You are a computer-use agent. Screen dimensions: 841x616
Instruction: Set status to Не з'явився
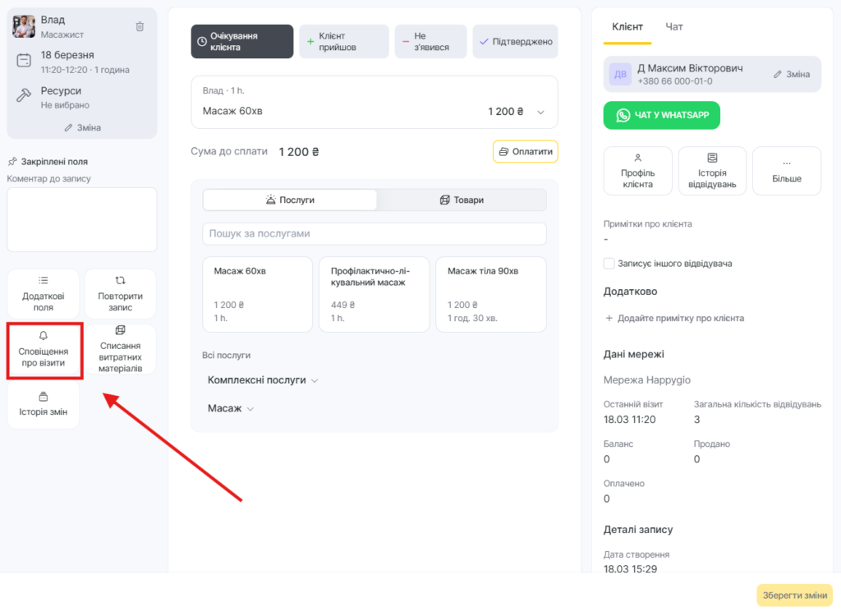click(430, 41)
